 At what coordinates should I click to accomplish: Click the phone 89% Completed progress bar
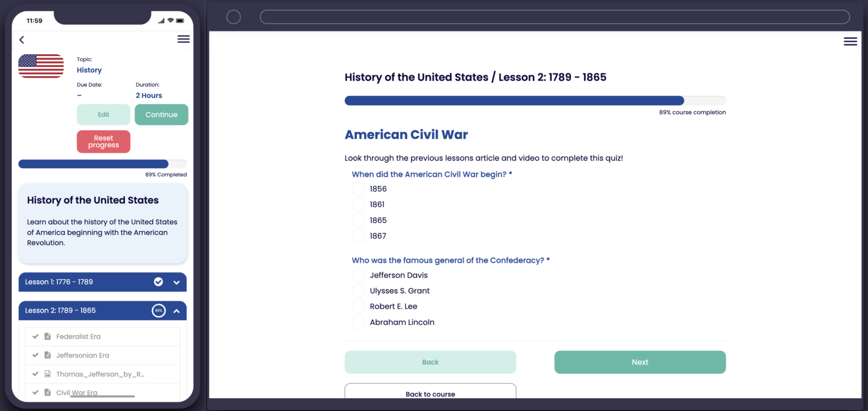tap(103, 164)
